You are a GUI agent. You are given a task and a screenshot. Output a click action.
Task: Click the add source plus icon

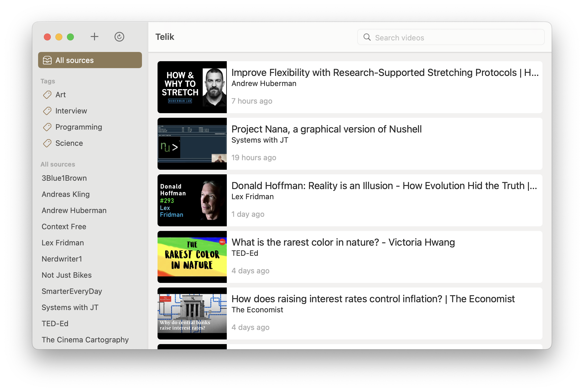94,36
